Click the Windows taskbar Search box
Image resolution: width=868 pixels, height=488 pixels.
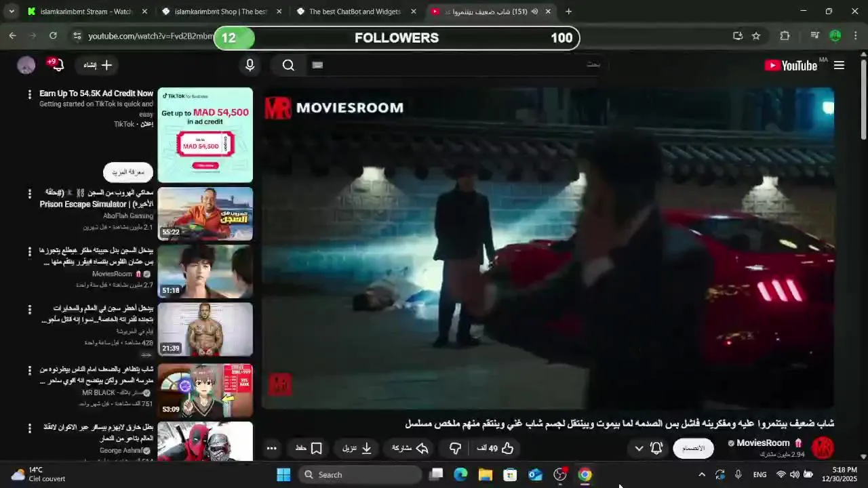click(x=361, y=474)
